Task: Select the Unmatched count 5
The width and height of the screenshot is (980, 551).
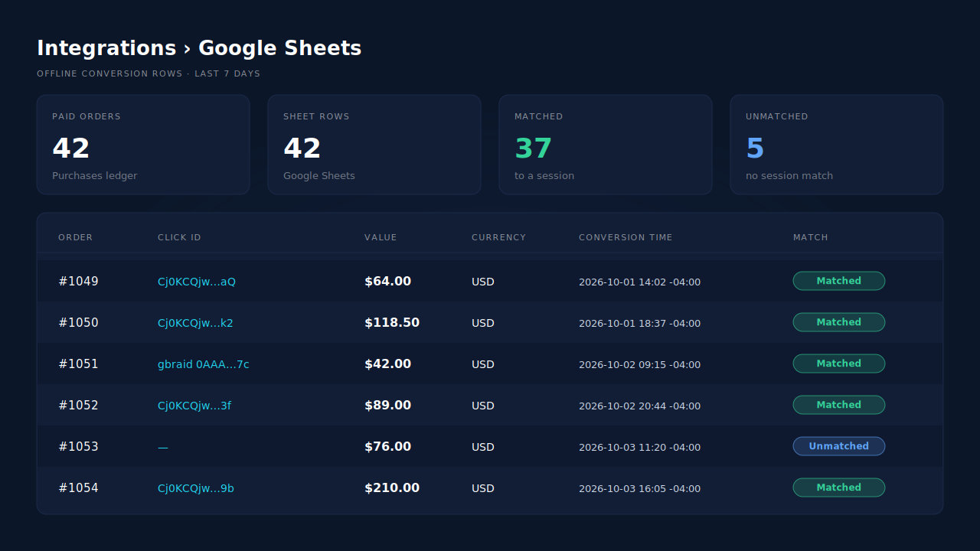Action: click(x=755, y=148)
